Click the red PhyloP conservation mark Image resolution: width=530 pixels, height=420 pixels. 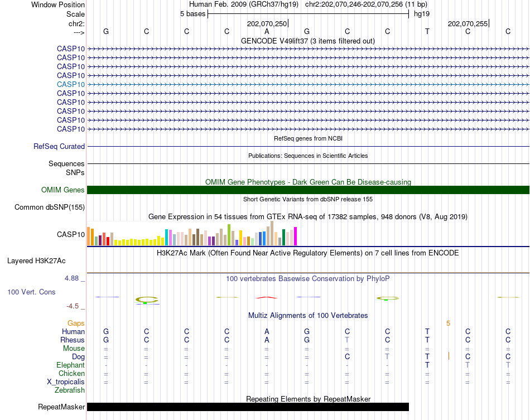point(267,298)
